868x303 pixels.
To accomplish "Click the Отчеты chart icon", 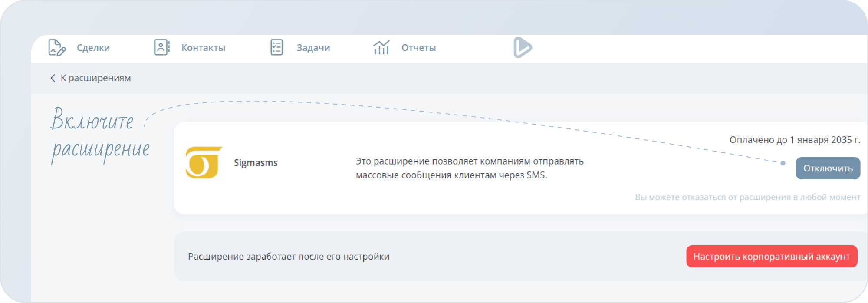I will [x=381, y=47].
